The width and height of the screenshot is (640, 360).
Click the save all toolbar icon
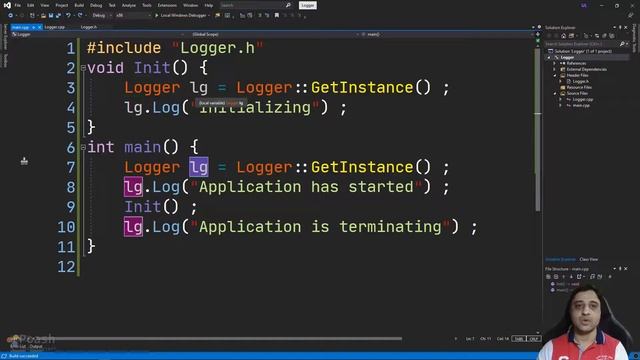(58, 16)
